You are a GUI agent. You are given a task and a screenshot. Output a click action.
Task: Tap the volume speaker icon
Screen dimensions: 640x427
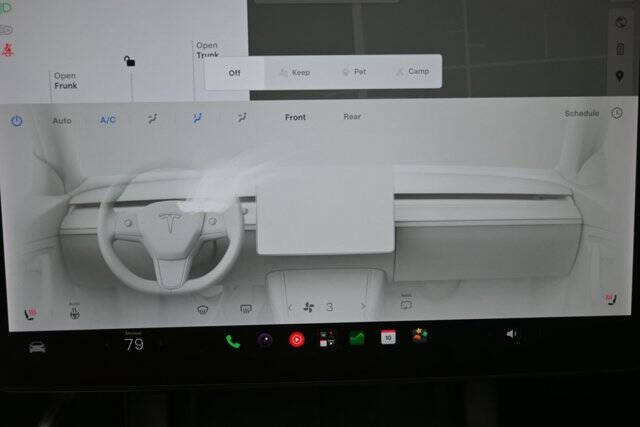511,334
